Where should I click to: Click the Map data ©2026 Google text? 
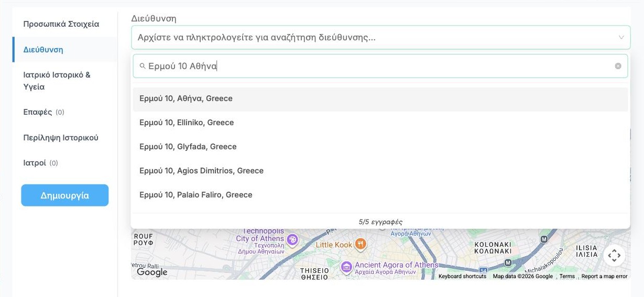pyautogui.click(x=523, y=276)
